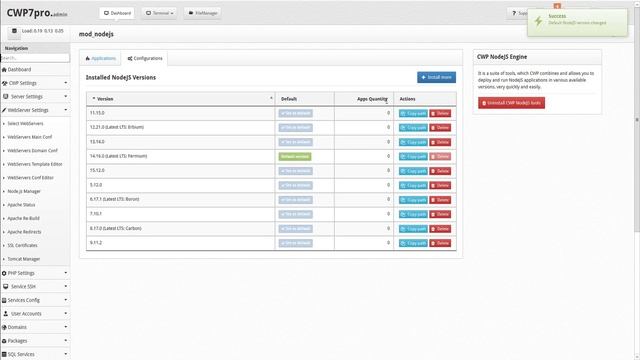Copy path for version 14.16.0 Fermium

(x=413, y=157)
